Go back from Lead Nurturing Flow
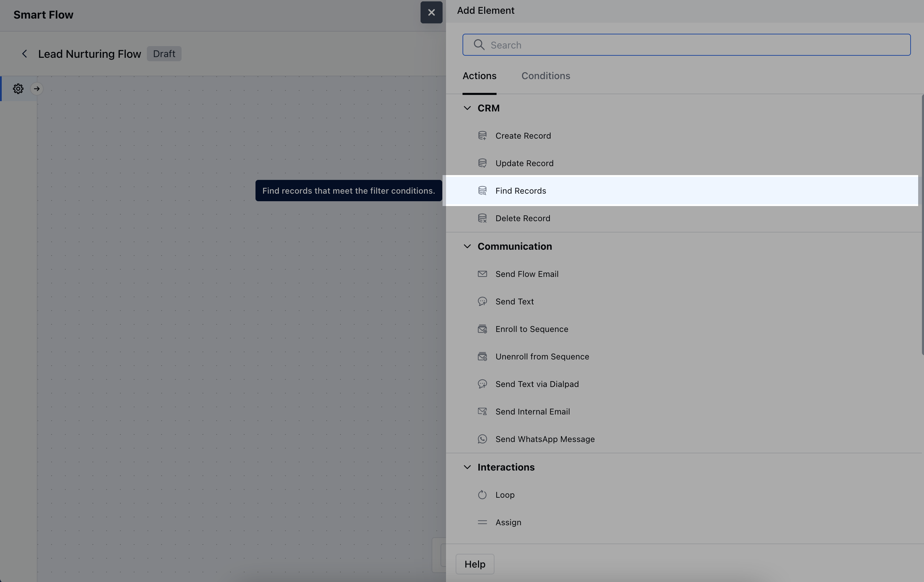This screenshot has height=582, width=924. pos(24,54)
